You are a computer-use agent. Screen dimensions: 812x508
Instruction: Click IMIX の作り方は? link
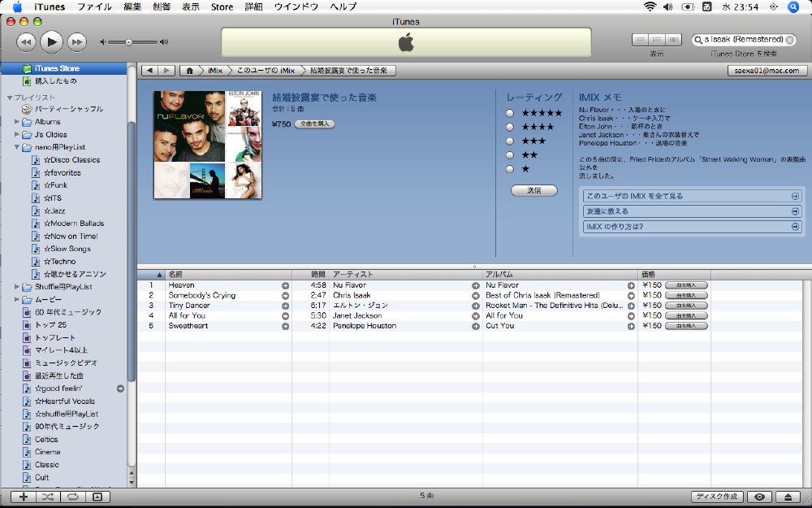pos(693,227)
